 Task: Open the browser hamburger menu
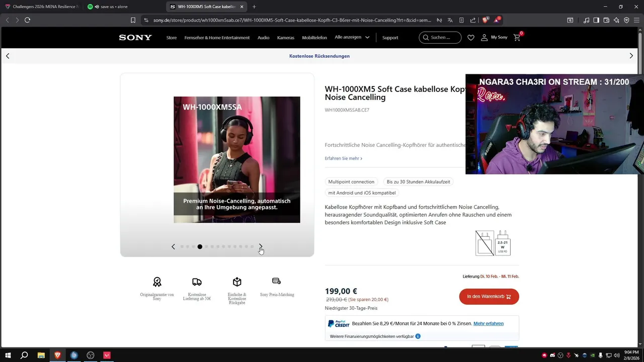pyautogui.click(x=636, y=20)
